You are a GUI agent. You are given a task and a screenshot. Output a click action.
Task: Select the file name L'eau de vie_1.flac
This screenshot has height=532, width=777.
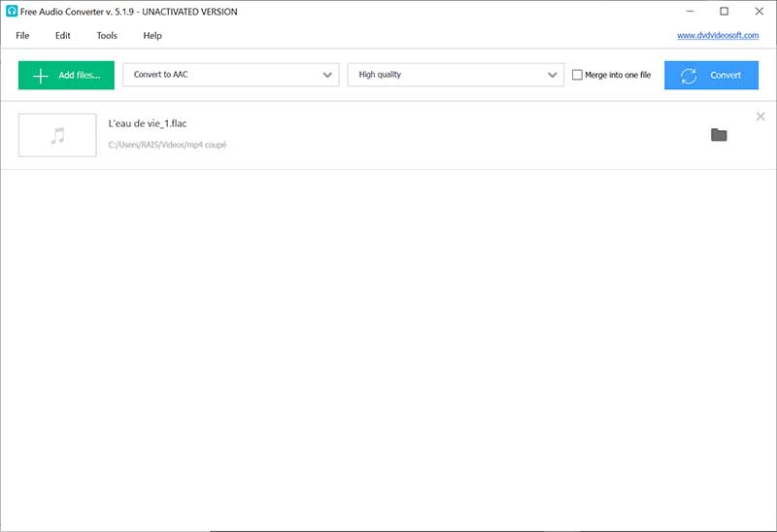coord(148,123)
